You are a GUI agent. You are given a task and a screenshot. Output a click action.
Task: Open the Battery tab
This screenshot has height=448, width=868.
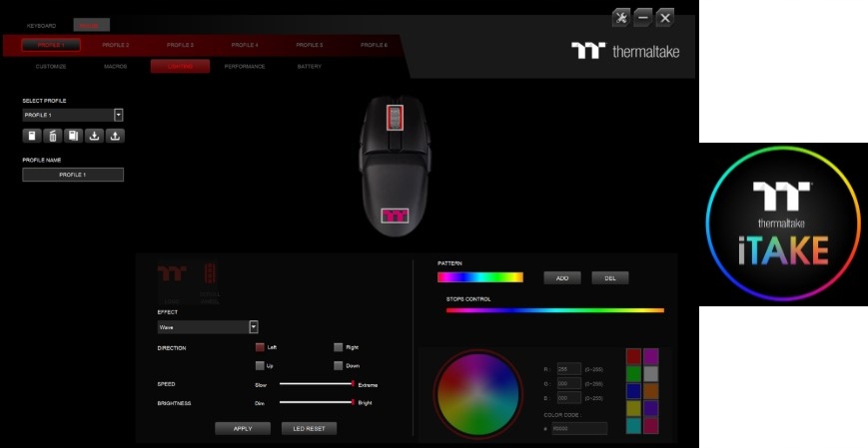click(x=309, y=67)
